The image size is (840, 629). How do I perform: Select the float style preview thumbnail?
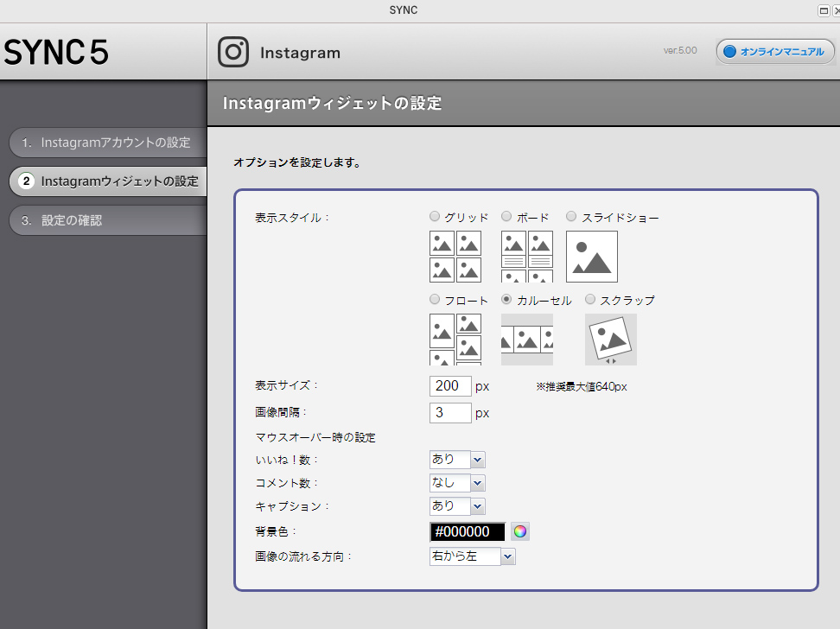click(x=455, y=340)
